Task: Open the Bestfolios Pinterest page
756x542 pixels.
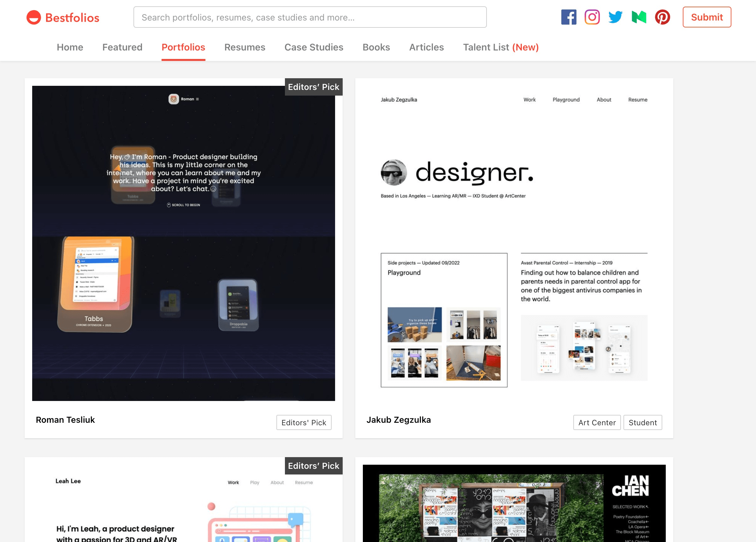Action: pyautogui.click(x=662, y=17)
